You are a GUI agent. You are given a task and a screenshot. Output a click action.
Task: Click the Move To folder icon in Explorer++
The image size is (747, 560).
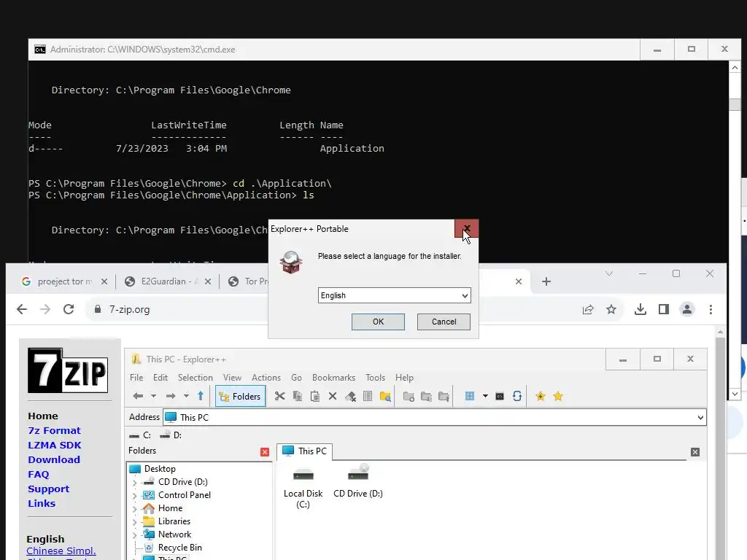click(x=444, y=396)
